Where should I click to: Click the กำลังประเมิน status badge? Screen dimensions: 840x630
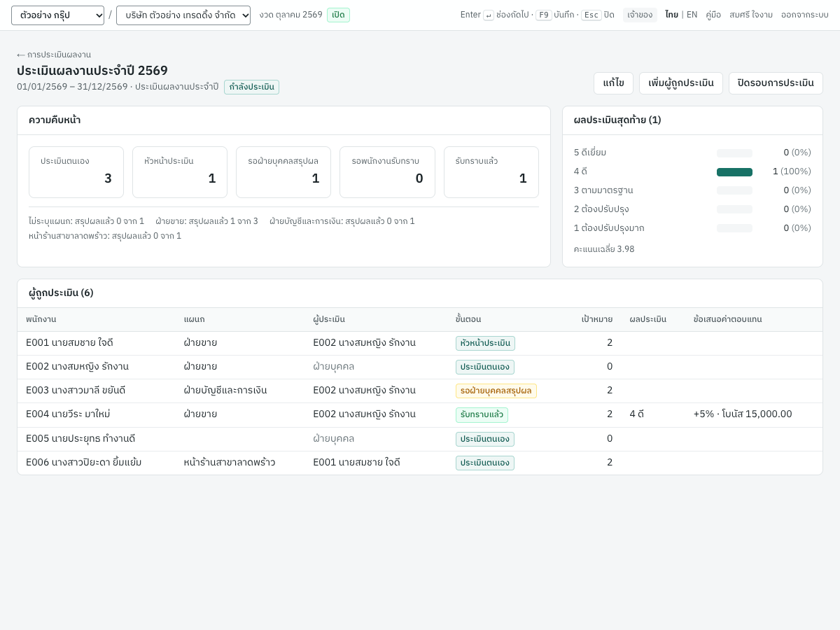pyautogui.click(x=251, y=87)
